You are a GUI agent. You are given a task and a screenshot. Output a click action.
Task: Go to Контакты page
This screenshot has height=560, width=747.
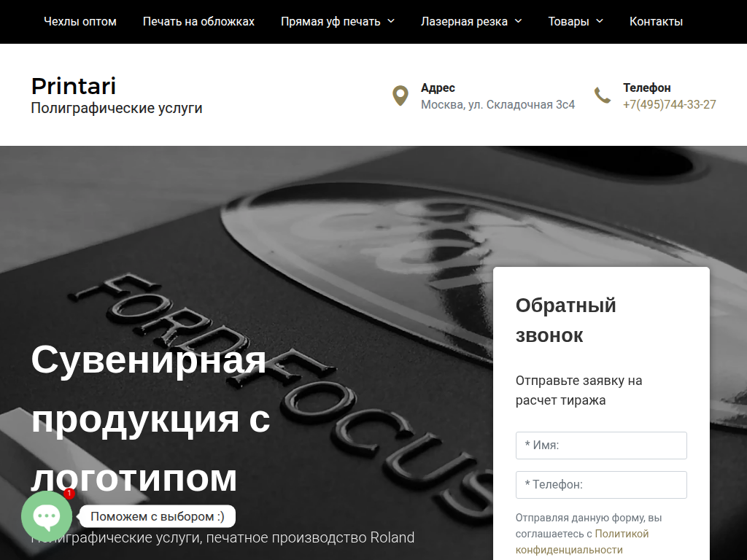(x=656, y=21)
